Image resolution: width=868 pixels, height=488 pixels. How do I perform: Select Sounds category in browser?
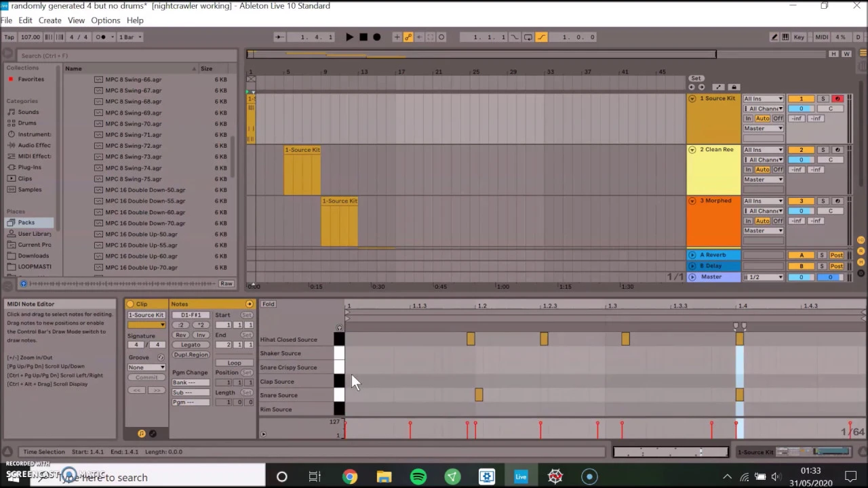28,112
